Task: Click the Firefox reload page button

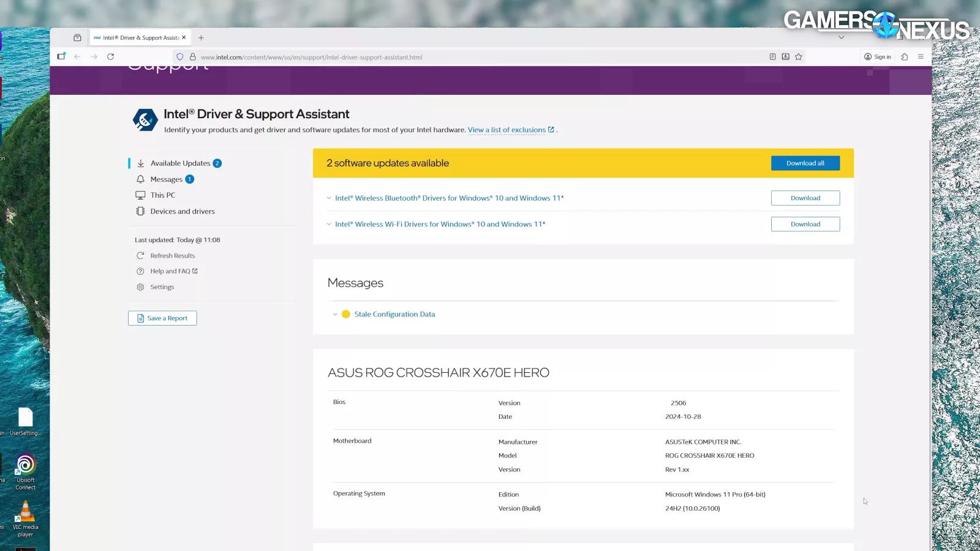Action: point(111,57)
